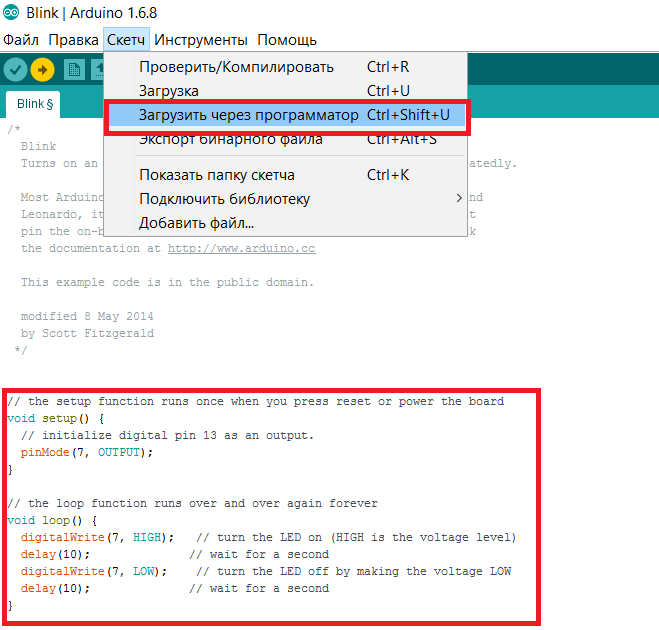Open the Правка menu
659x630 pixels.
(74, 40)
